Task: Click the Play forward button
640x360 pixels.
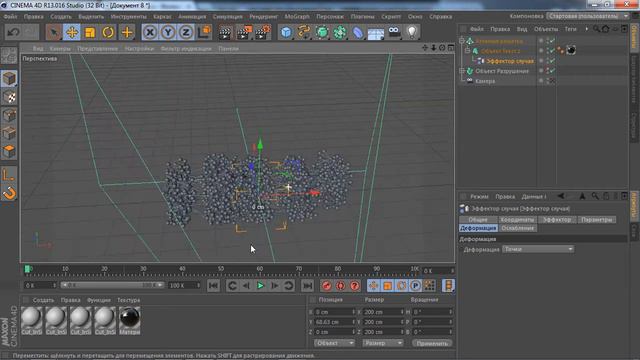Action: [260, 286]
